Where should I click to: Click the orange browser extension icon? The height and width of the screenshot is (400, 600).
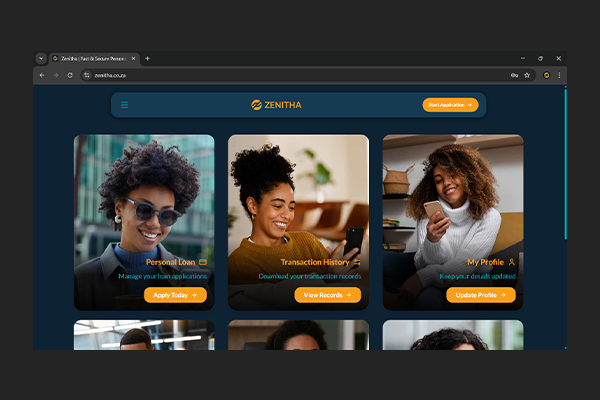546,75
